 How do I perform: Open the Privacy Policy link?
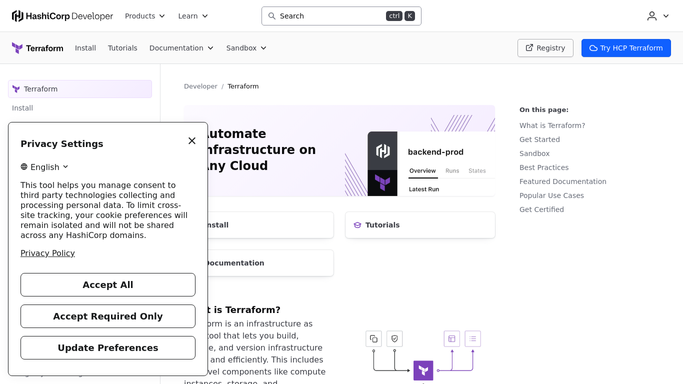[x=47, y=253]
